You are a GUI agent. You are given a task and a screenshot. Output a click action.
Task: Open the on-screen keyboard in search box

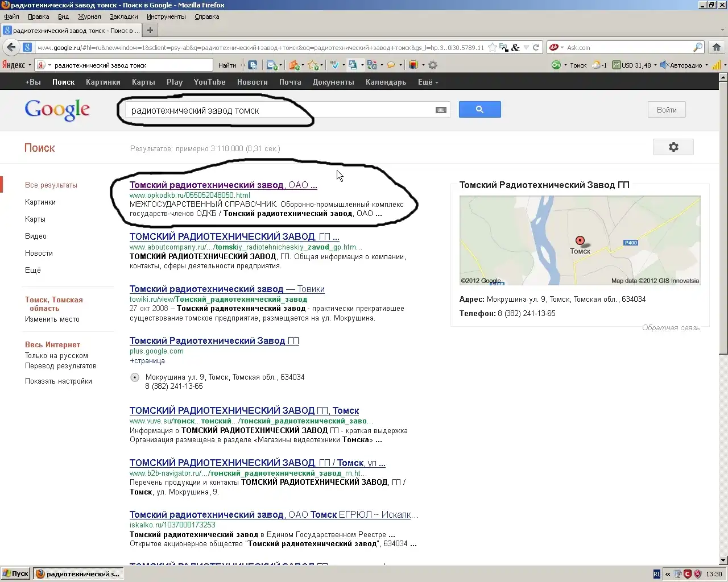click(441, 110)
